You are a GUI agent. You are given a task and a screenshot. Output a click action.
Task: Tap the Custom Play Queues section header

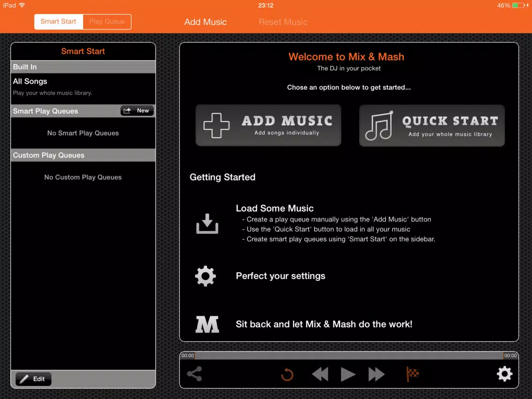[83, 155]
